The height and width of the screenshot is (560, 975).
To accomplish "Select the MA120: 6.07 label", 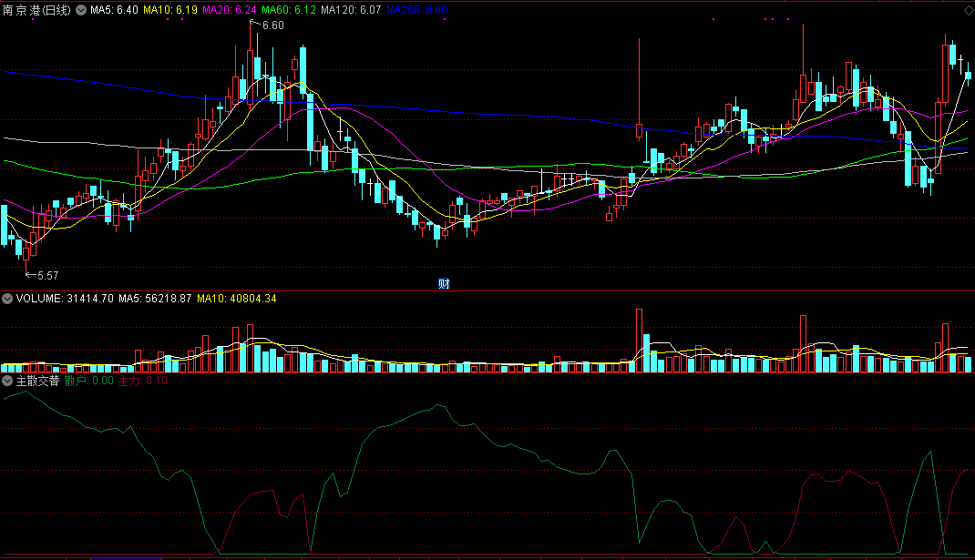I will click(351, 10).
